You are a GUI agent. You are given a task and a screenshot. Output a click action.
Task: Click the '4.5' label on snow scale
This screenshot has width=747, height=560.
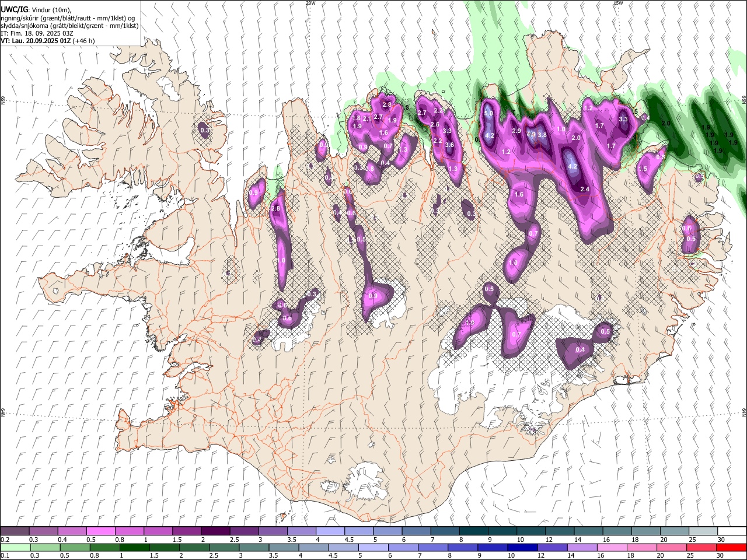click(349, 540)
